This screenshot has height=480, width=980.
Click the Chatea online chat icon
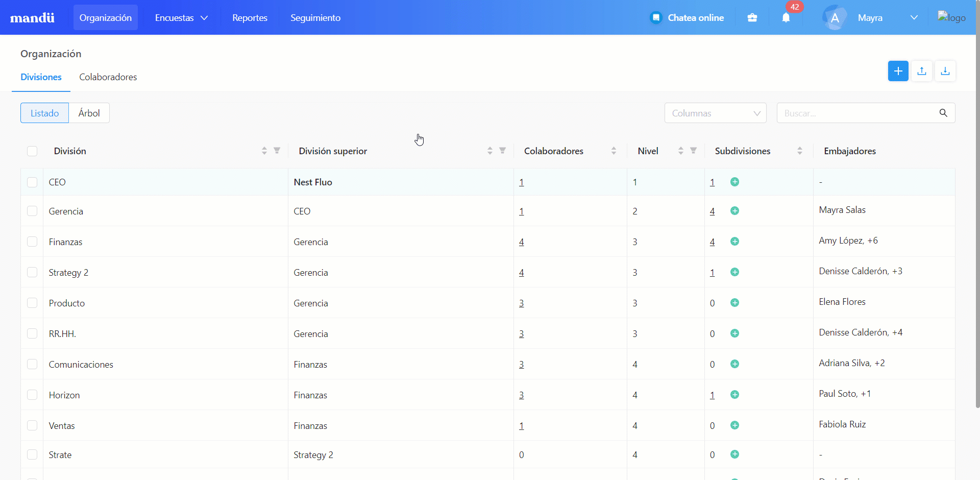656,18
